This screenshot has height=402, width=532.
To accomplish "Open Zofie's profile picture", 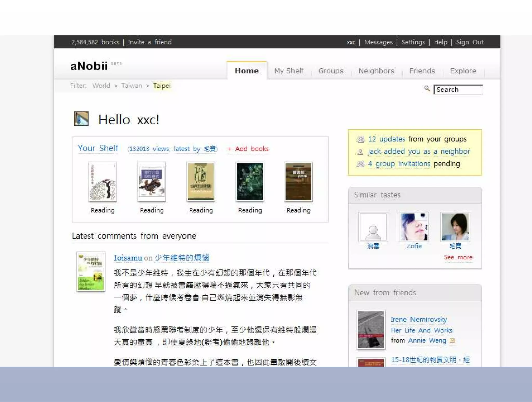I will tap(414, 227).
